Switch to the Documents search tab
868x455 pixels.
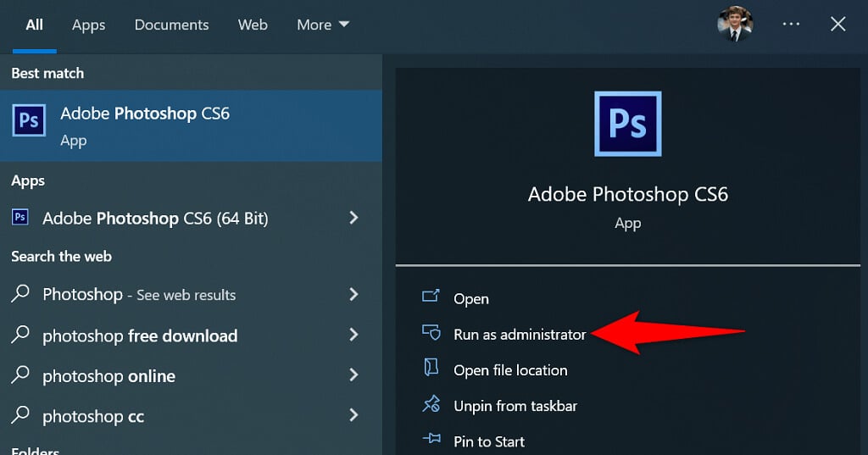click(x=170, y=25)
